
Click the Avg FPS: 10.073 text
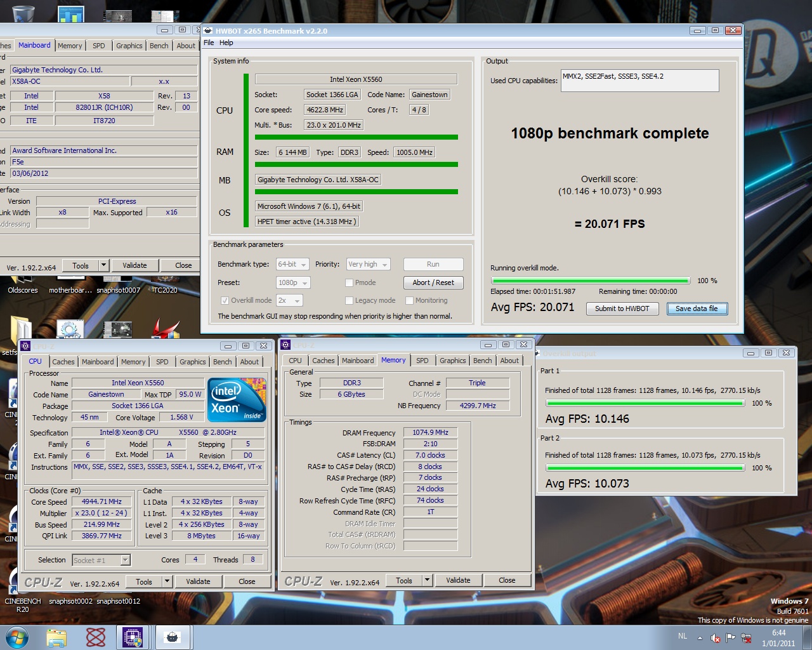pyautogui.click(x=587, y=484)
